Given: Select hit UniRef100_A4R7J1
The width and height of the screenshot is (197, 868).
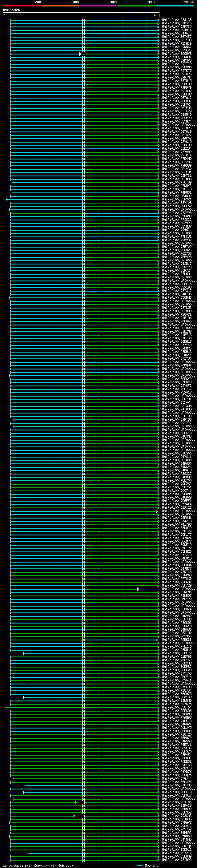Looking at the screenshot, I should [x=177, y=745].
